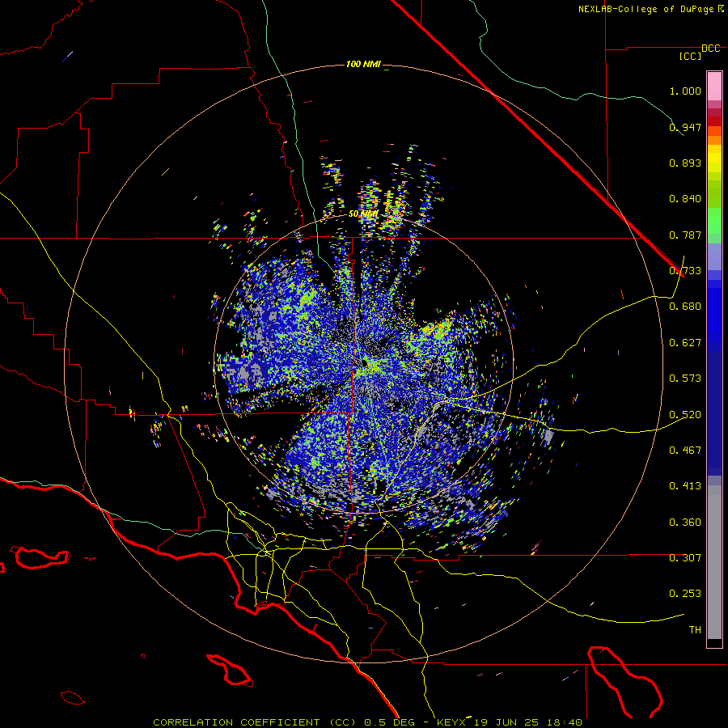This screenshot has width=728, height=728.
Task: Select the 0.893 legend value
Action: pyautogui.click(x=685, y=163)
